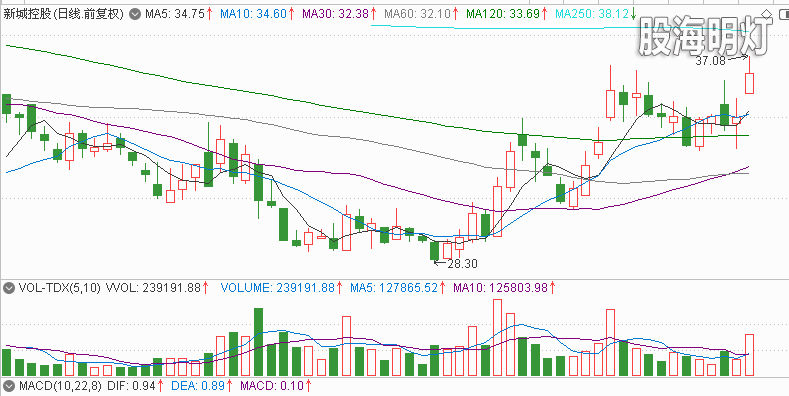Click the tallest green volume bar
Viewport: 789px width, 396px height.
258,342
